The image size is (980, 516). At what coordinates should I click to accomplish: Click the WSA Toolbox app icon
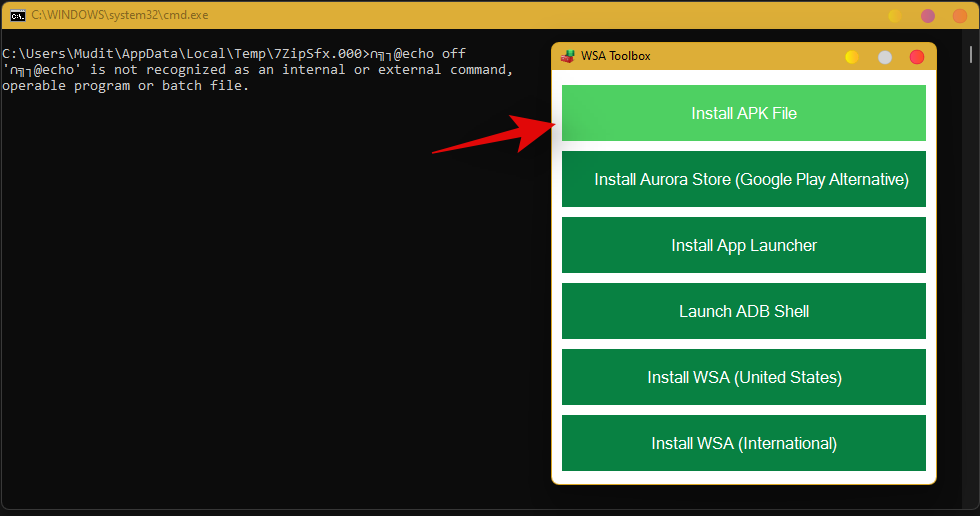[x=568, y=56]
